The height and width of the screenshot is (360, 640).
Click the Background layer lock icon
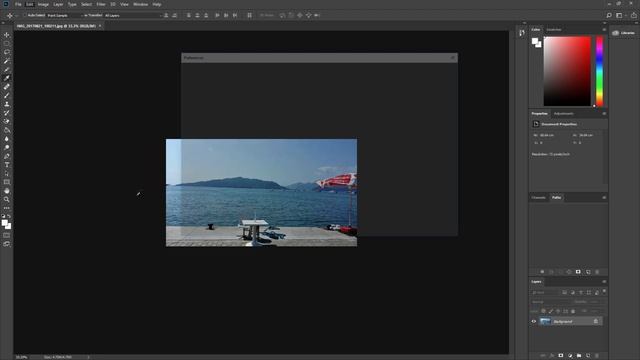click(596, 321)
